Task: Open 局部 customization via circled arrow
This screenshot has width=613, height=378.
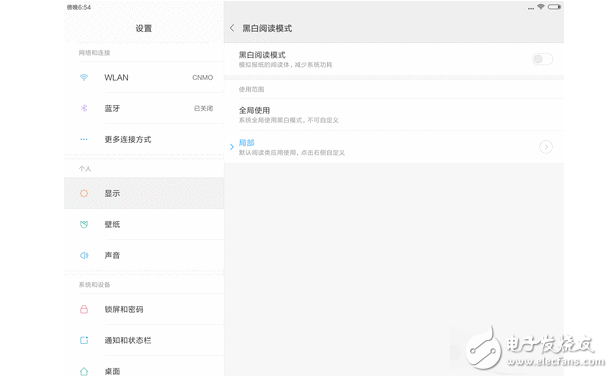Action: pyautogui.click(x=546, y=147)
